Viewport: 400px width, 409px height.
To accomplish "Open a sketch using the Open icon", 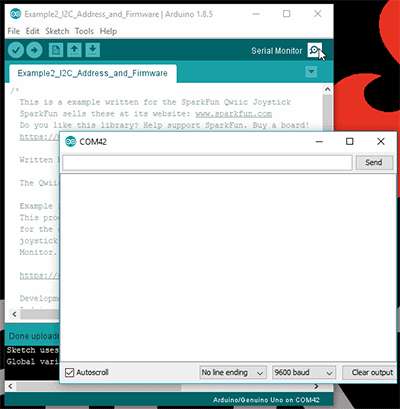I will pos(74,50).
